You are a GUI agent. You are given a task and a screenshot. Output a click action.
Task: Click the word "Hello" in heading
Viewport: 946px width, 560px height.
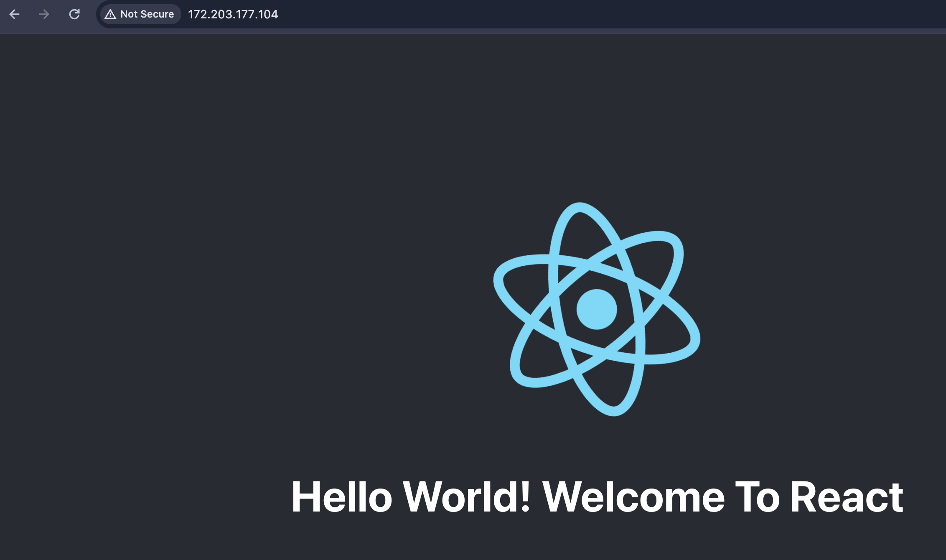[341, 497]
